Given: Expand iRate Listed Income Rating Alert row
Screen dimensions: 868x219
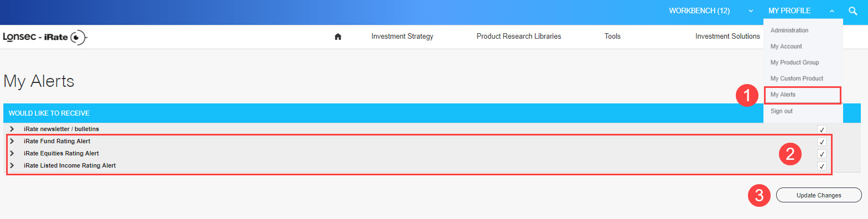Looking at the screenshot, I should click(x=12, y=165).
